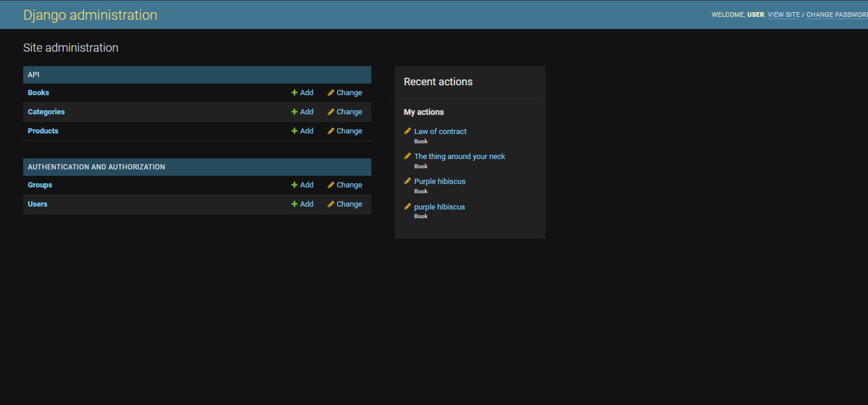The width and height of the screenshot is (868, 405).
Task: Open the Products model list
Action: tap(43, 130)
